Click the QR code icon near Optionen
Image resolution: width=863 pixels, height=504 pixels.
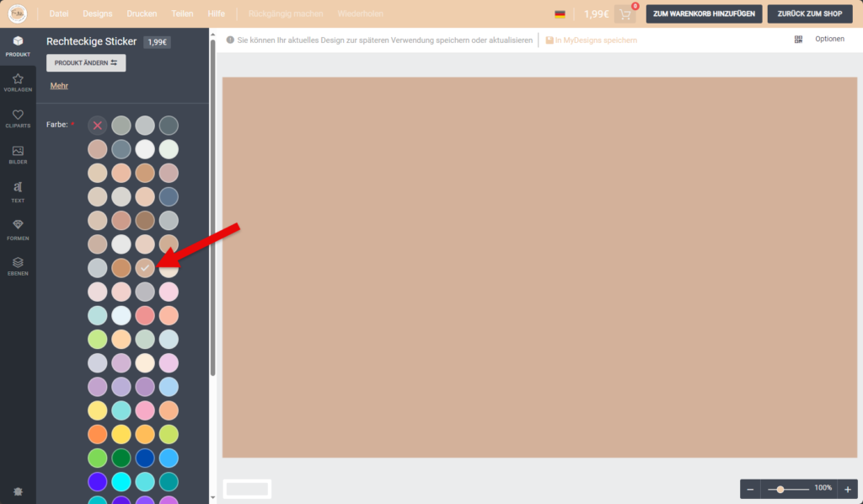pyautogui.click(x=798, y=40)
